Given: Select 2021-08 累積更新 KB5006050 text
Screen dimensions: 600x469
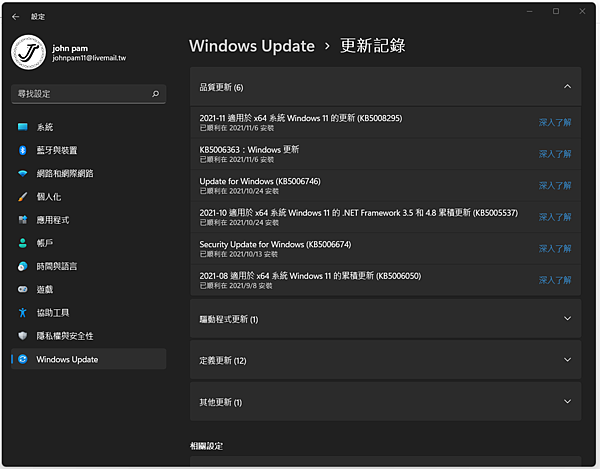Looking at the screenshot, I should [310, 276].
